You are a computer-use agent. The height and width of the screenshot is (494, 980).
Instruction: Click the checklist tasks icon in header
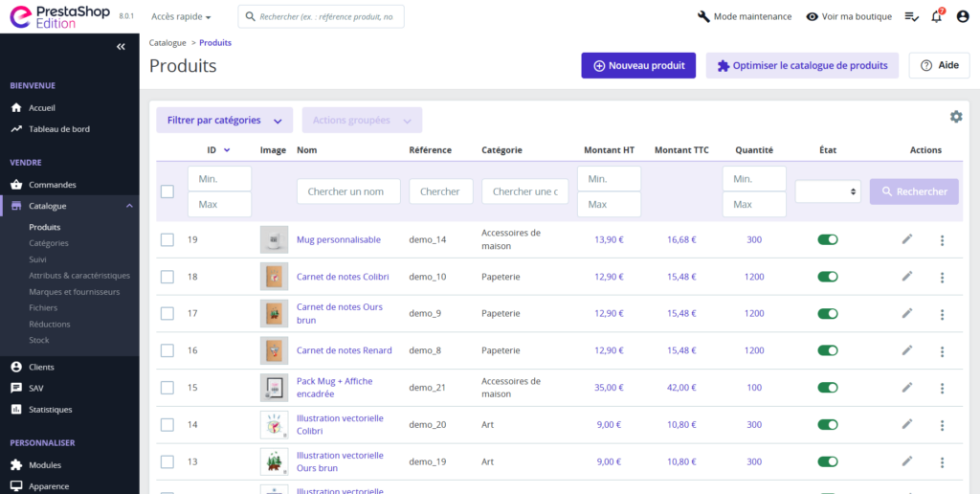click(x=911, y=16)
